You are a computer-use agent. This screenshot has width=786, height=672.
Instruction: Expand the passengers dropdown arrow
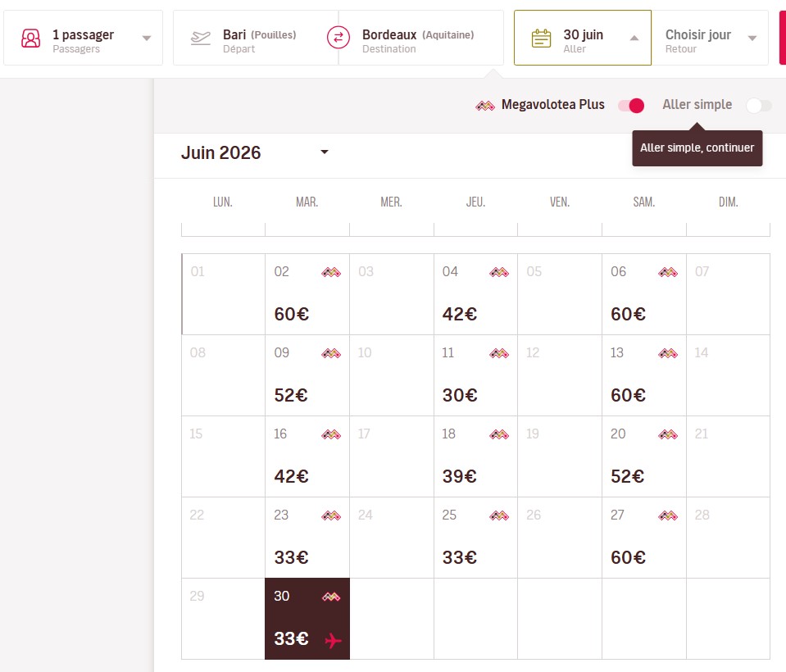click(x=147, y=38)
